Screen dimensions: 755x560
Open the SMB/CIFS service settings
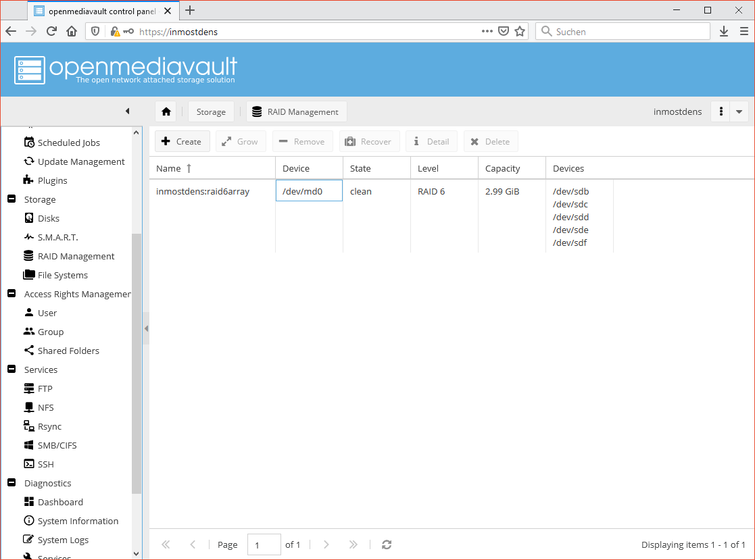pos(58,444)
